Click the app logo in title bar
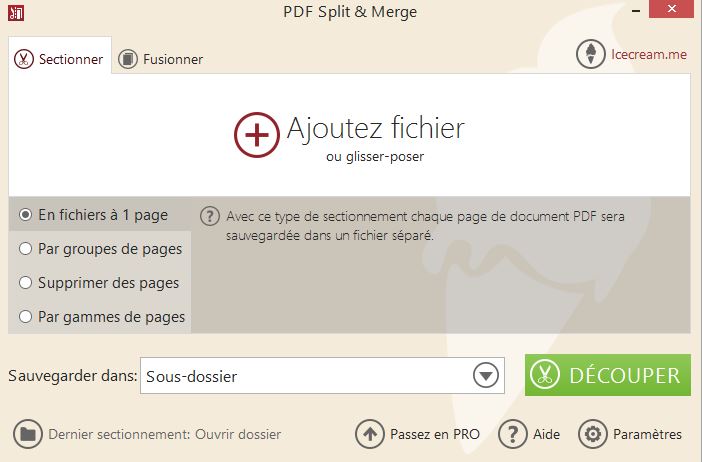Screen dimensions: 702x462 (16, 13)
